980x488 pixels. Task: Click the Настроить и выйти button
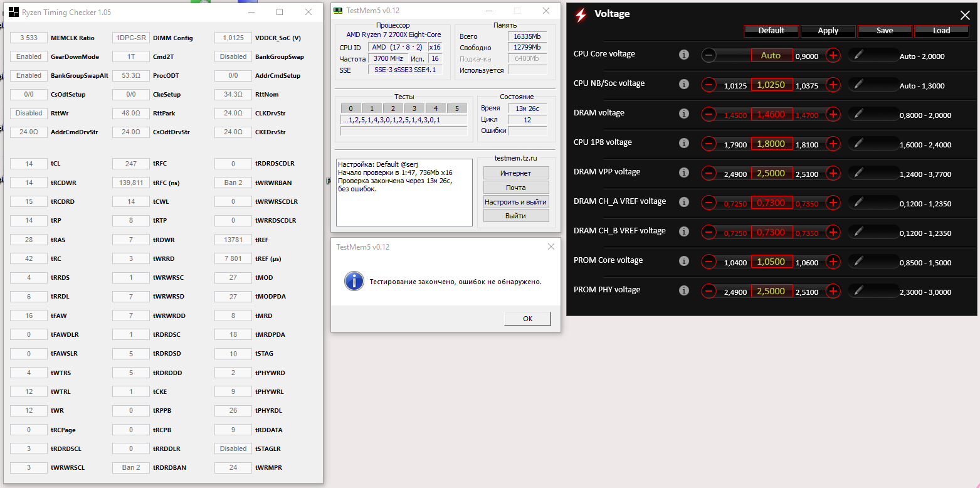pyautogui.click(x=516, y=201)
